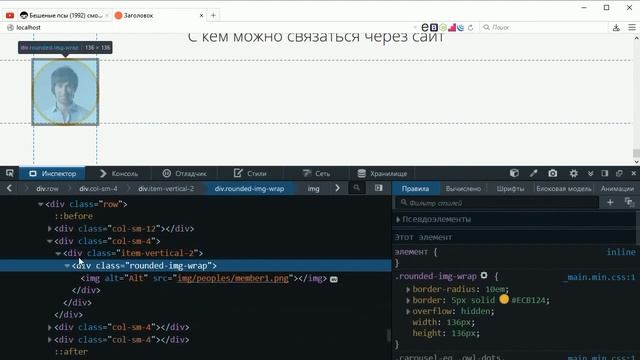Select the Анимации sidebar tab

[x=617, y=189]
